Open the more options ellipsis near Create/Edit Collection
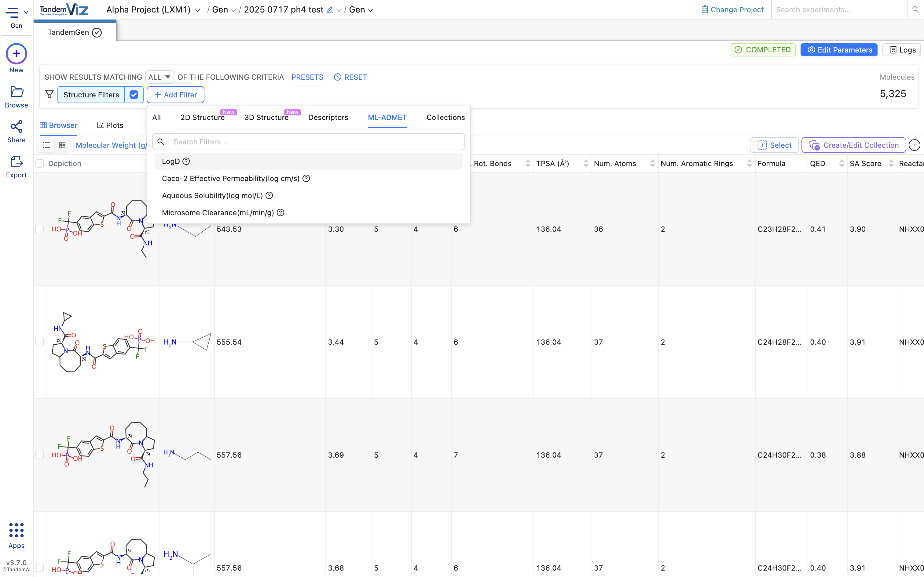This screenshot has height=577, width=924. [x=915, y=145]
